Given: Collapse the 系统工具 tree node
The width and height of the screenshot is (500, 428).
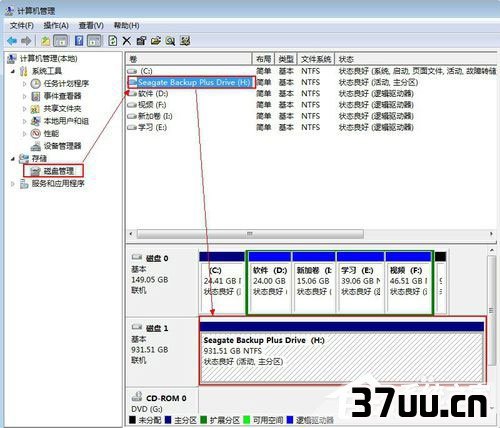Looking at the screenshot, I should tap(13, 71).
